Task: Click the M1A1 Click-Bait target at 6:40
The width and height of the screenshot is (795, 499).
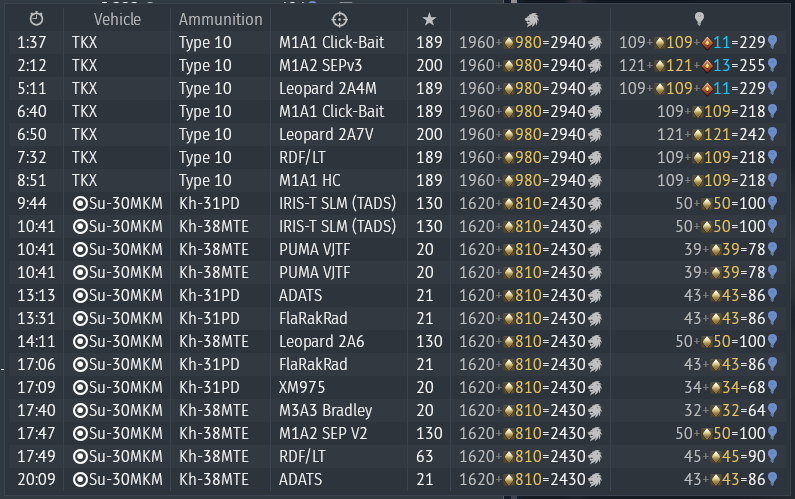Action: coord(332,112)
